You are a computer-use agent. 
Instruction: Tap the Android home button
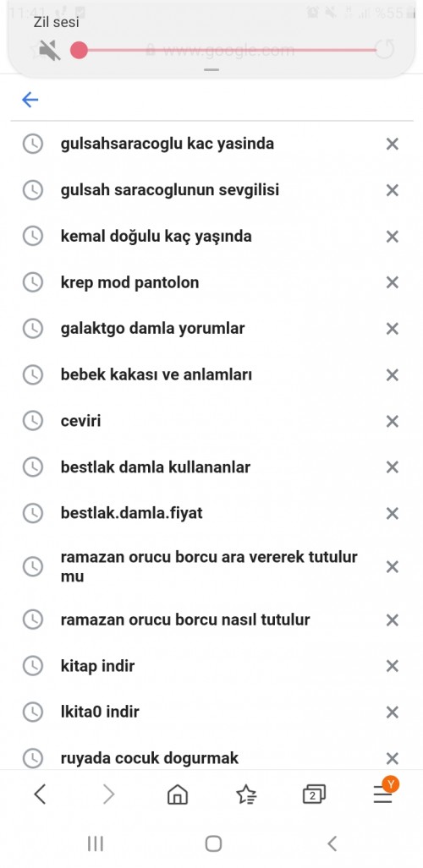213,843
